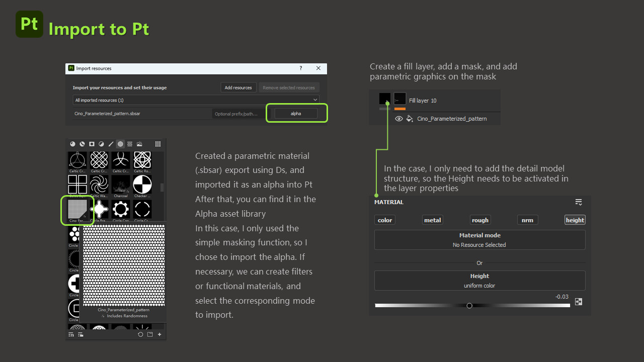This screenshot has width=644, height=362.
Task: Click the help question mark in Import resources
Action: click(301, 68)
